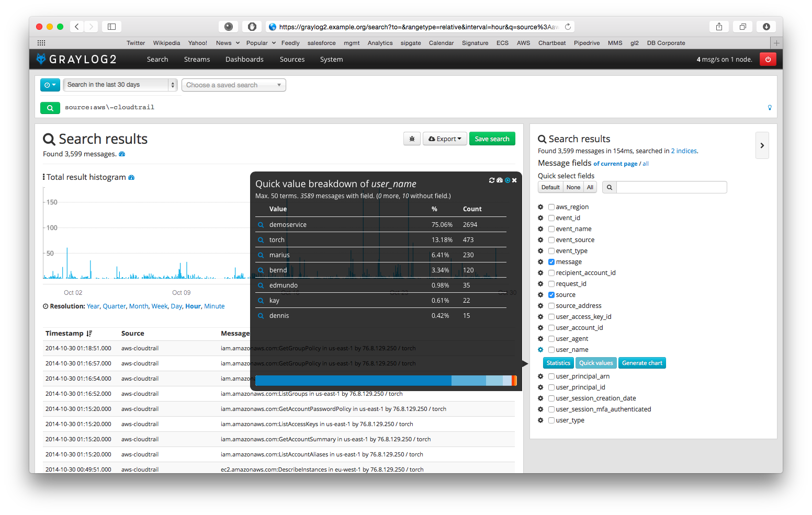Check the user_name field checkbox

pyautogui.click(x=551, y=350)
